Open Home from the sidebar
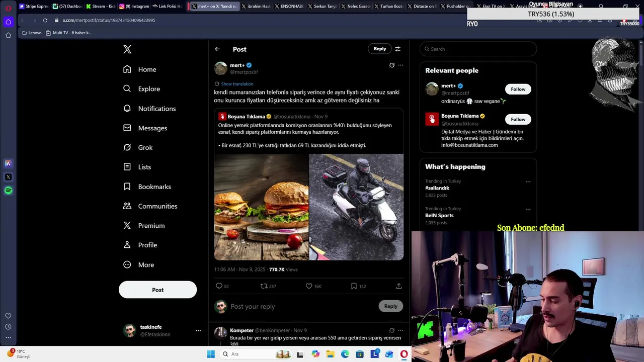The width and height of the screenshot is (644, 362). pos(140,69)
